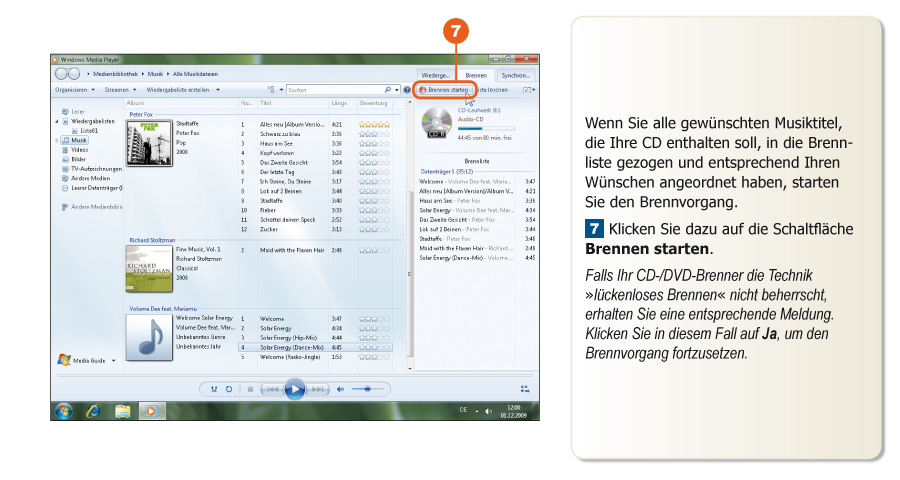
Task: Toggle the repeat playback button
Action: click(228, 389)
